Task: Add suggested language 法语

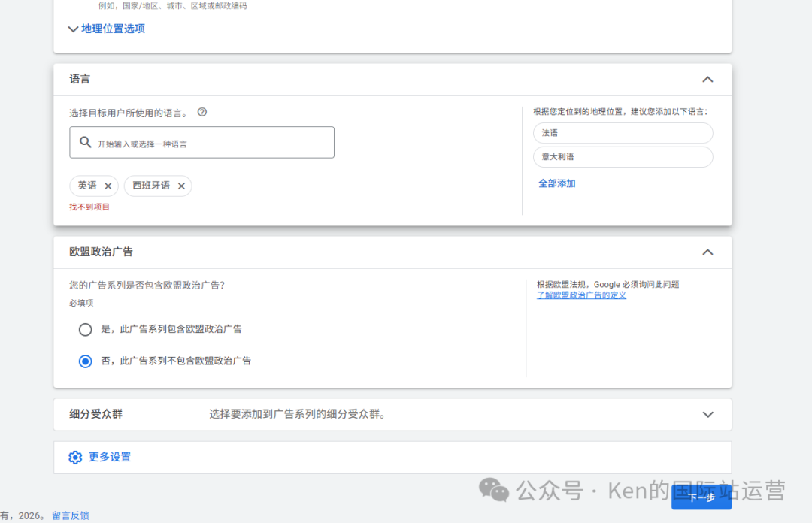Action: pyautogui.click(x=623, y=133)
